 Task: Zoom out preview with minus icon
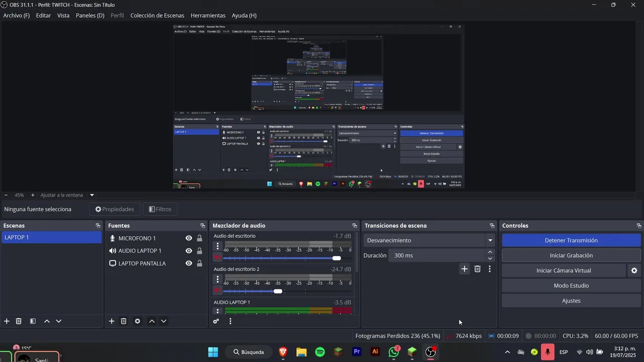pyautogui.click(x=6, y=195)
